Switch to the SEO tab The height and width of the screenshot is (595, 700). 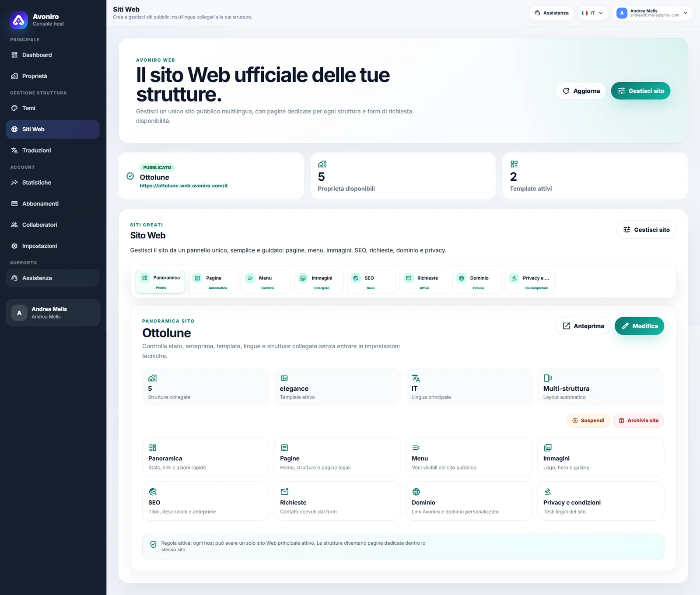(x=372, y=282)
